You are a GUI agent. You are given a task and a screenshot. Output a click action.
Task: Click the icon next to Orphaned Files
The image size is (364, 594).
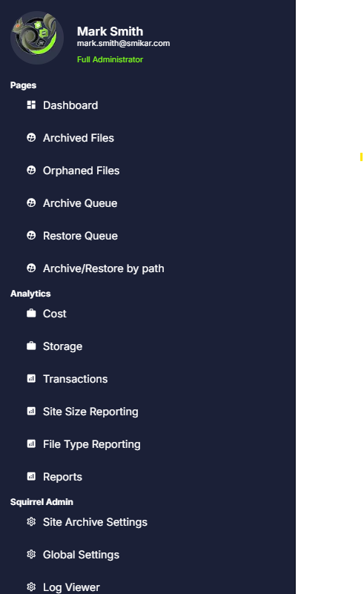coord(31,170)
